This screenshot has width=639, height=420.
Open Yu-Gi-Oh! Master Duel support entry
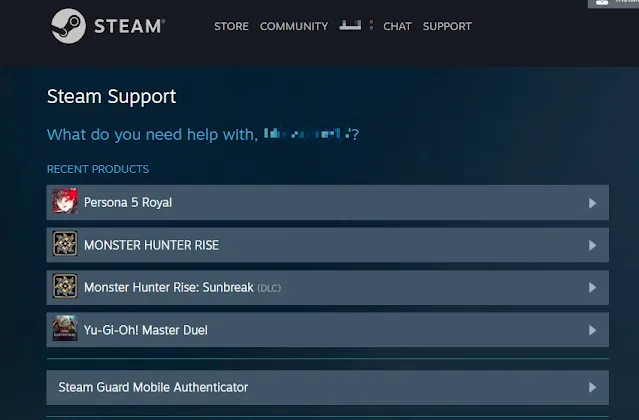click(328, 330)
